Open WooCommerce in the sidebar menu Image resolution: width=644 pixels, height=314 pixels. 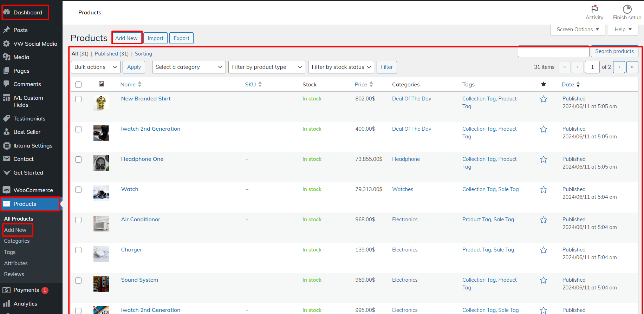[33, 190]
